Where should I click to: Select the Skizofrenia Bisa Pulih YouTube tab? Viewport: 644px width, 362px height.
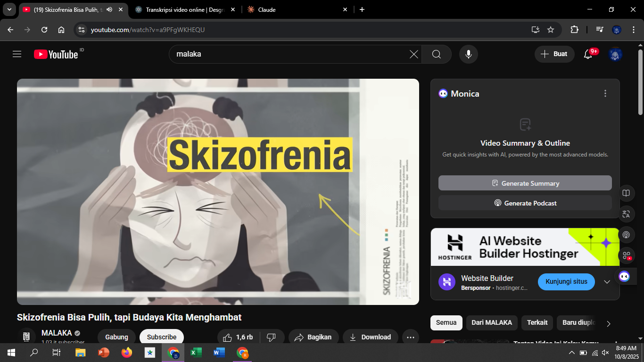73,9
